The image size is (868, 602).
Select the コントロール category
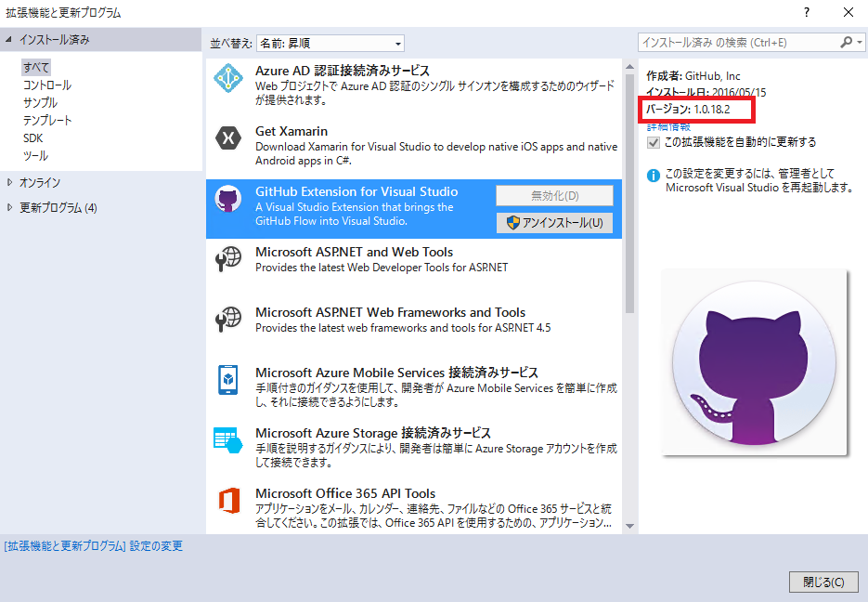click(x=47, y=85)
